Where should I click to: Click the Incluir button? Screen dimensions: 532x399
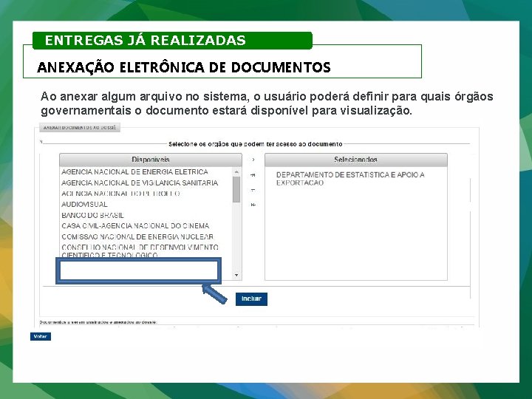[251, 299]
